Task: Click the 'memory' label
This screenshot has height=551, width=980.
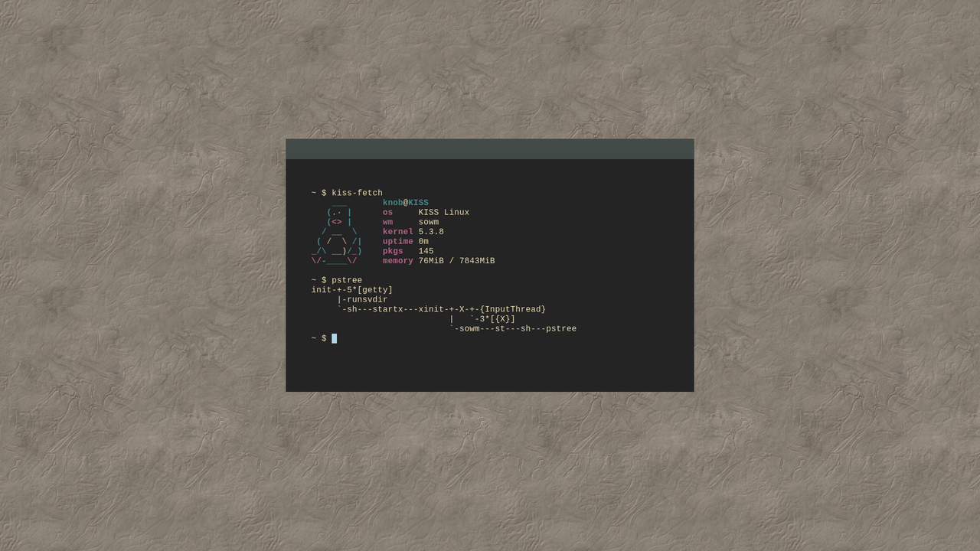Action: coord(398,261)
